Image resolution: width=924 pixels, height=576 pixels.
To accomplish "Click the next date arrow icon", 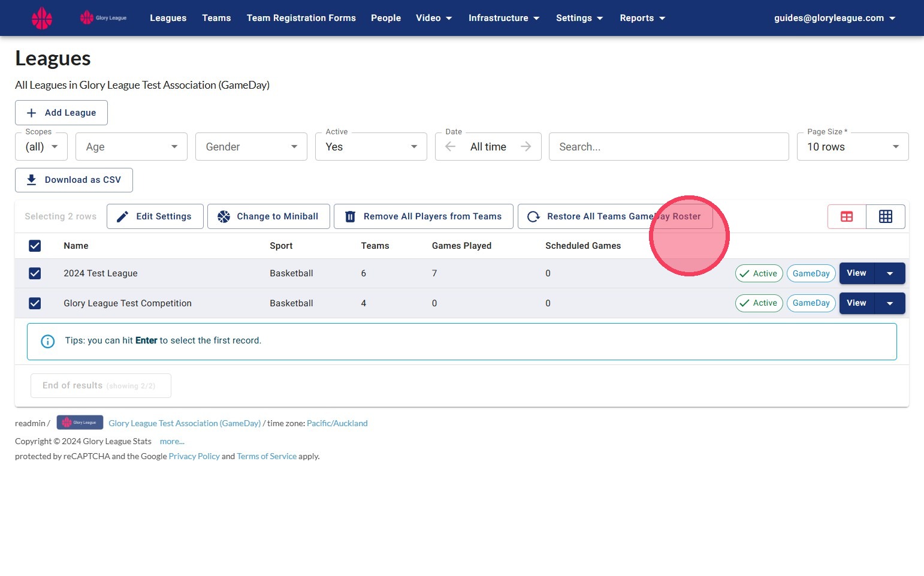I will (526, 146).
